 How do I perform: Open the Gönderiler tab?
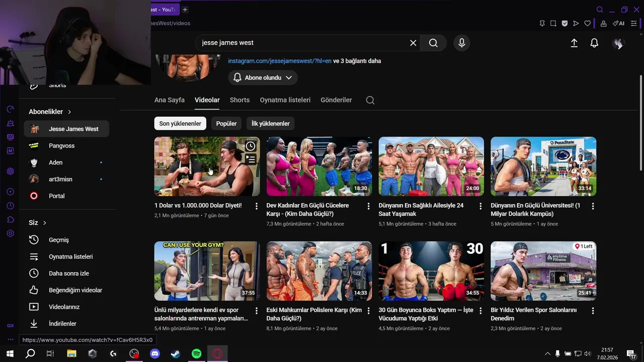click(x=336, y=100)
